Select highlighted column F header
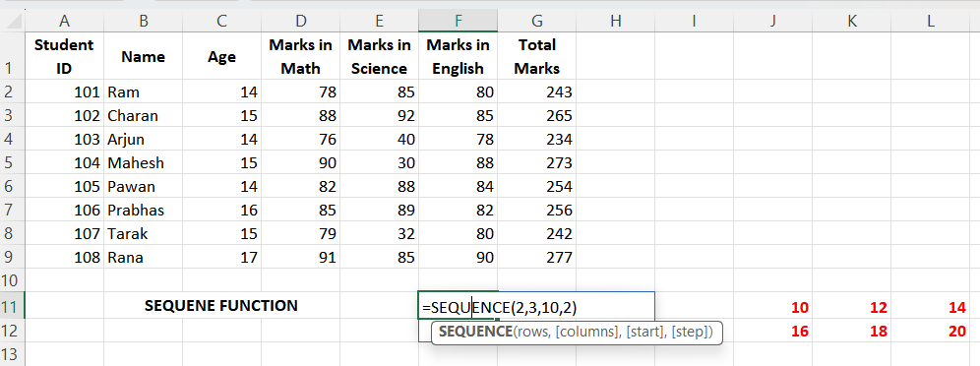Viewport: 980px width, 366px height. point(459,21)
